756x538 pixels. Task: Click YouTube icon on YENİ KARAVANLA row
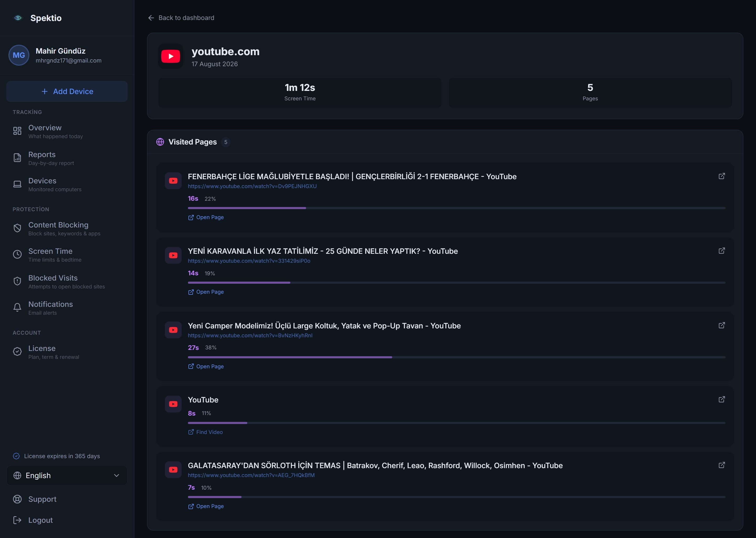pyautogui.click(x=173, y=255)
